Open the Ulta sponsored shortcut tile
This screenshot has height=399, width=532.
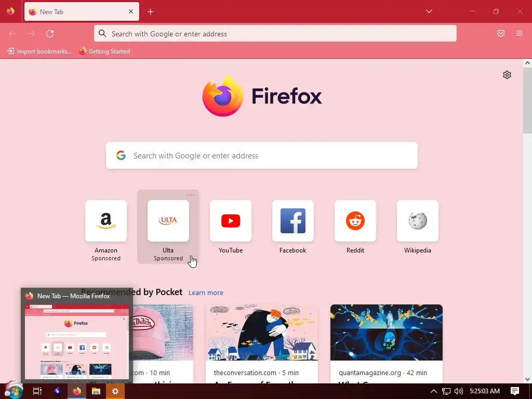click(168, 221)
